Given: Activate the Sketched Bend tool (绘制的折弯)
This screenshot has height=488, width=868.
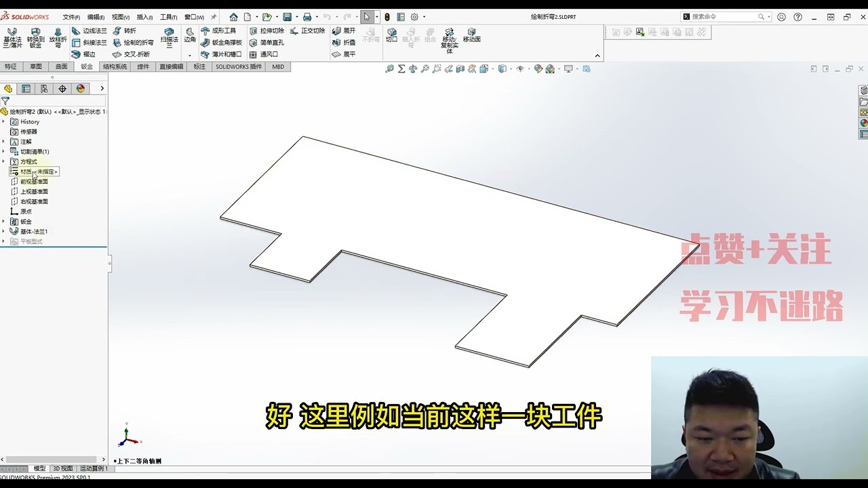Looking at the screenshot, I should coord(133,43).
